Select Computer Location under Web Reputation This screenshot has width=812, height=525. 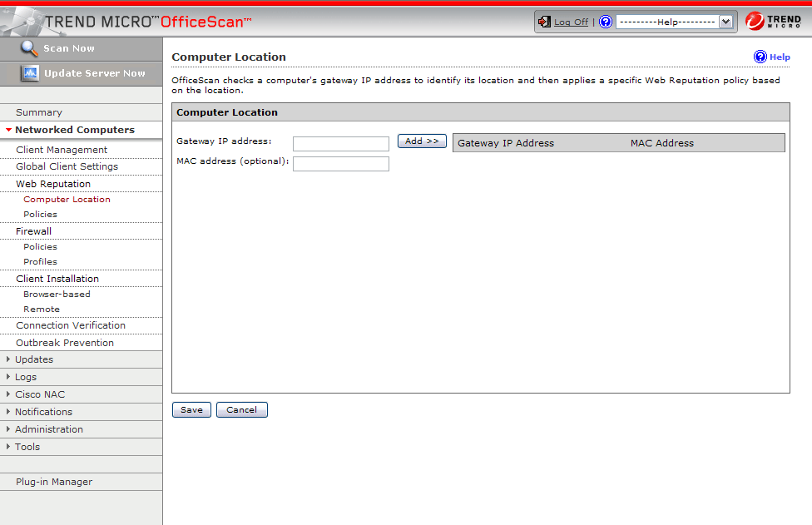click(67, 200)
